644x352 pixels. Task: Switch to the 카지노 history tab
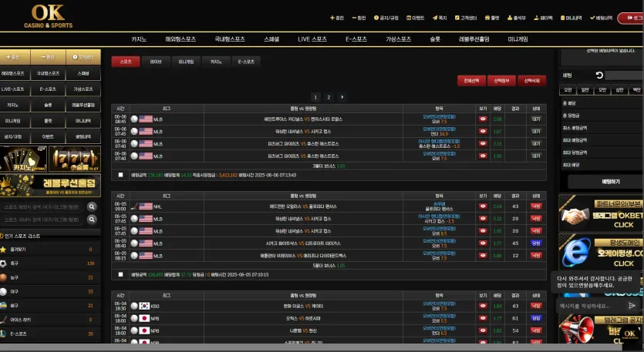pyautogui.click(x=216, y=62)
